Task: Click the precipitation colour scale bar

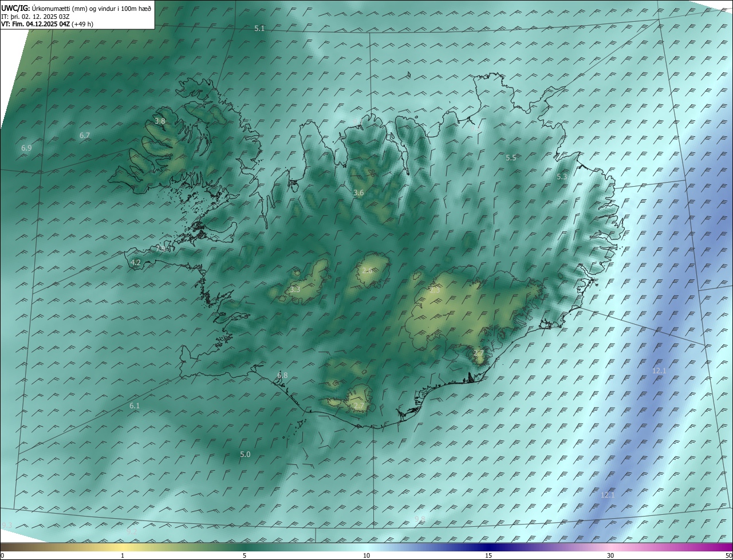Action: click(x=366, y=546)
